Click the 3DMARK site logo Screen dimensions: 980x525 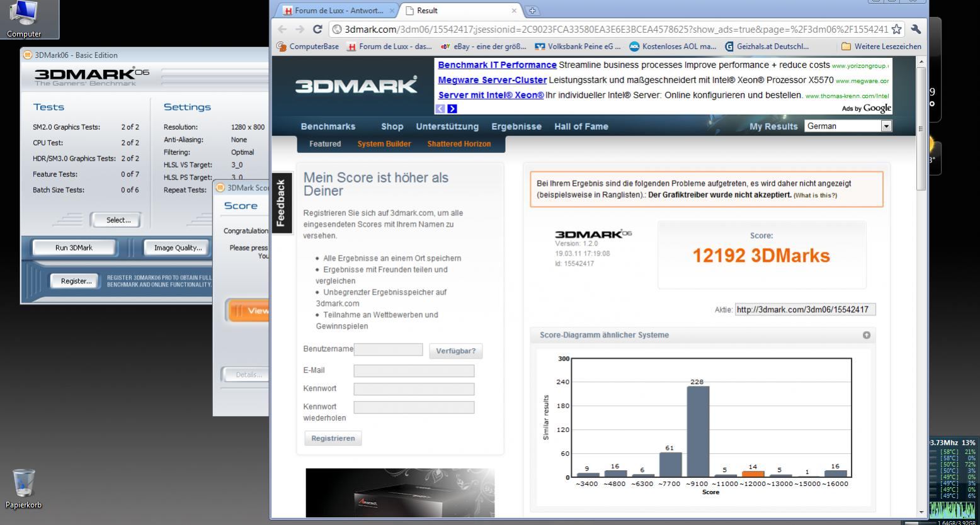pos(356,85)
